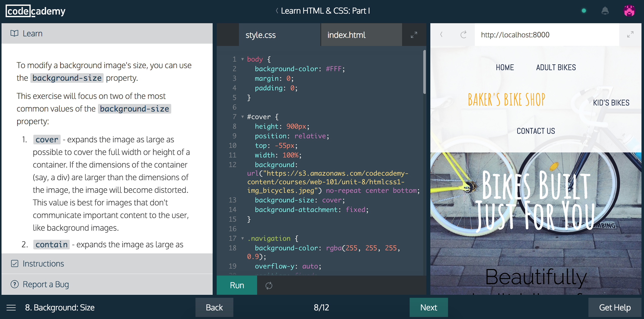Screen dimensions: 644x319
Task: Click code line background-size: cover
Action: [x=300, y=200]
